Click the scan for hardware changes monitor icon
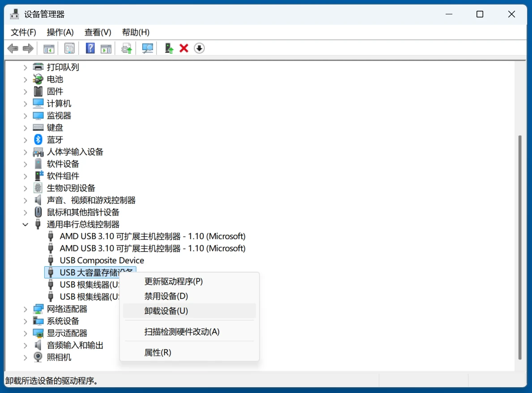The image size is (532, 393). [x=147, y=48]
